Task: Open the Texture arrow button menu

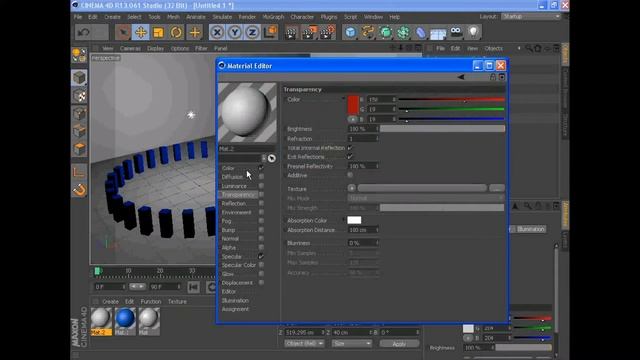Action: pos(351,188)
